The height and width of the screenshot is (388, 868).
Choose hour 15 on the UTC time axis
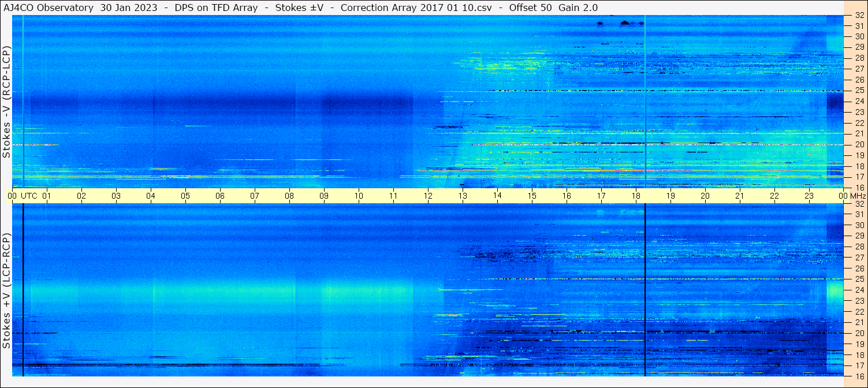point(532,196)
